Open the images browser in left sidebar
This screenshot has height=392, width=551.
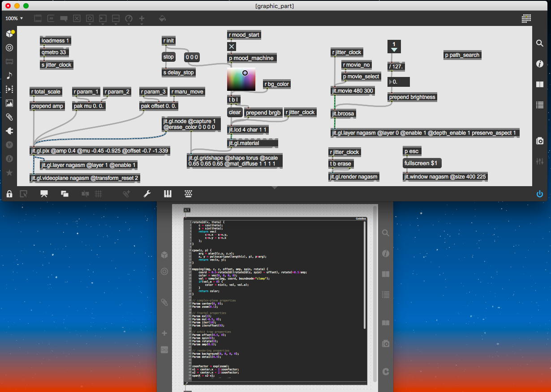click(x=9, y=103)
